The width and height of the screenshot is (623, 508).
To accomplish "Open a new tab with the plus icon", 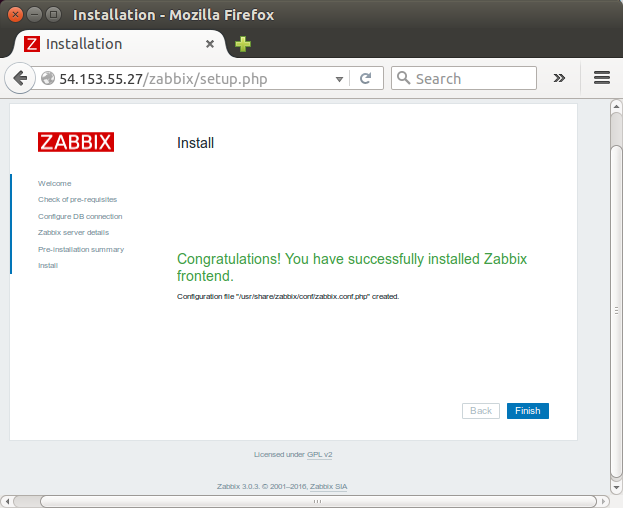I will pyautogui.click(x=243, y=44).
